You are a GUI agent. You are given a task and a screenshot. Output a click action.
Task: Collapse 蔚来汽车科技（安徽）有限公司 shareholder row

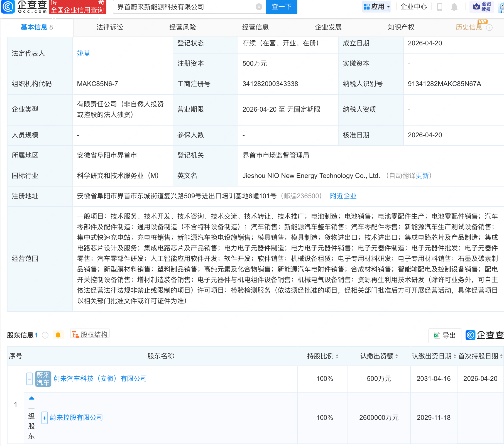(30, 379)
